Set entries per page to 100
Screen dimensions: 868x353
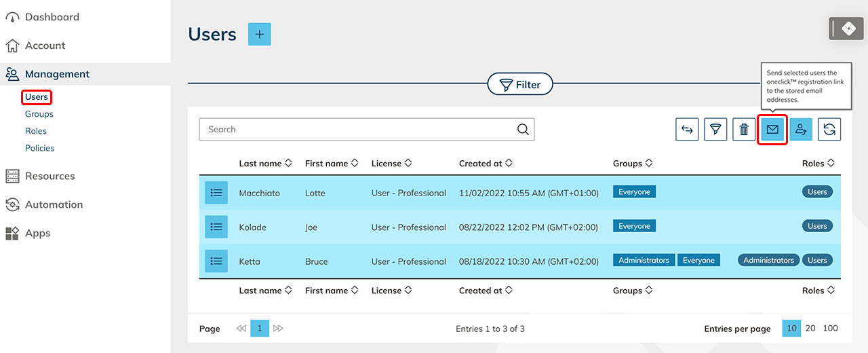click(x=830, y=329)
